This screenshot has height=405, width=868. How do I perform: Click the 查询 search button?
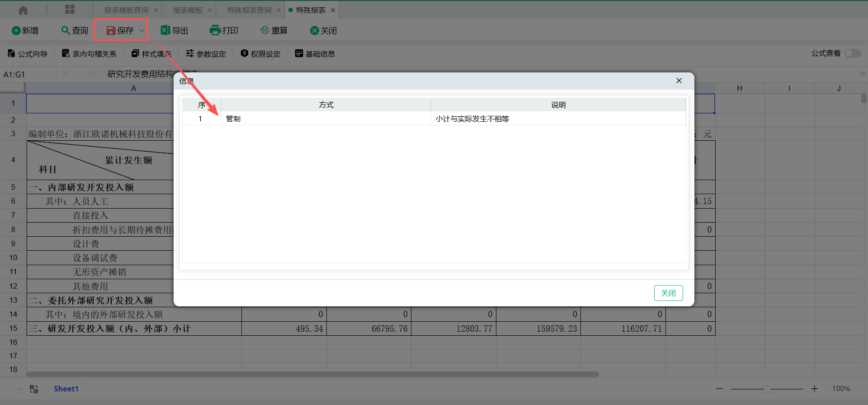tap(75, 30)
